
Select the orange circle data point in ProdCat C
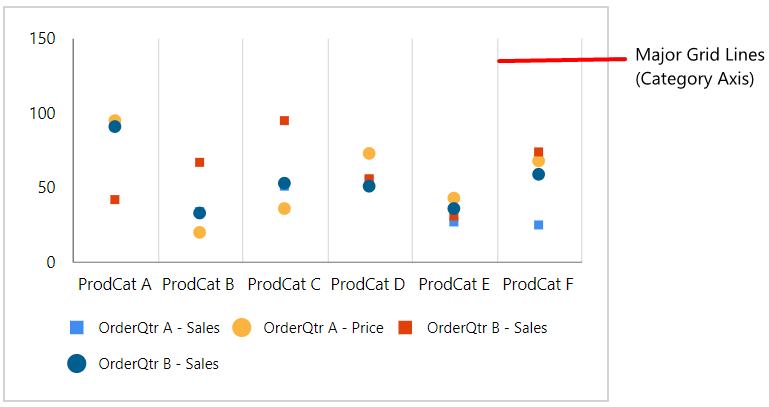pyautogui.click(x=284, y=208)
